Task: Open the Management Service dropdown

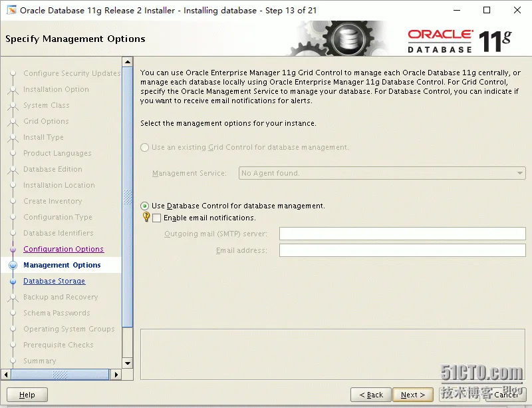Action: 382,173
